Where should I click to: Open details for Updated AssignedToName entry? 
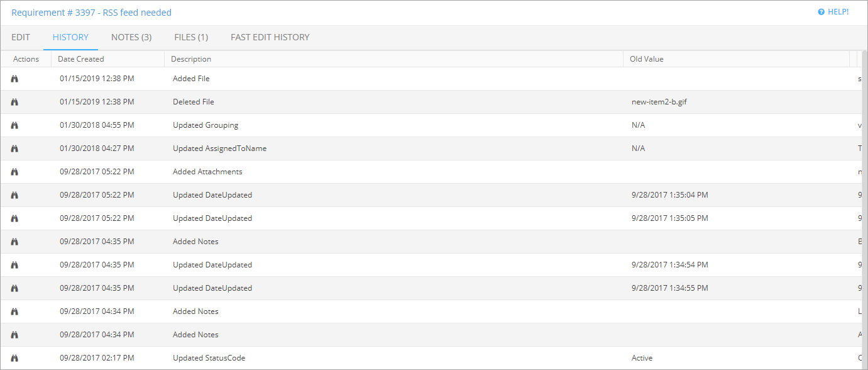pyautogui.click(x=14, y=149)
